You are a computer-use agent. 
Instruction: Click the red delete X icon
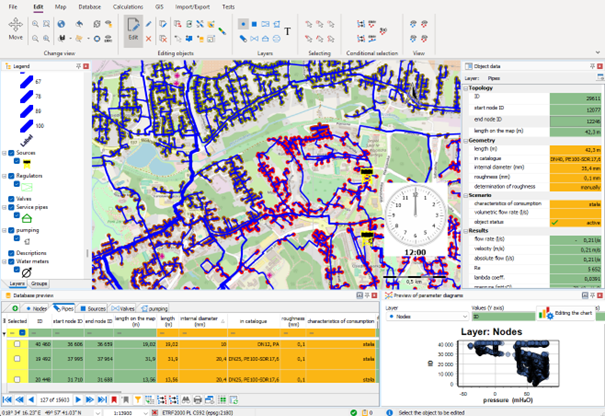pyautogui.click(x=149, y=38)
